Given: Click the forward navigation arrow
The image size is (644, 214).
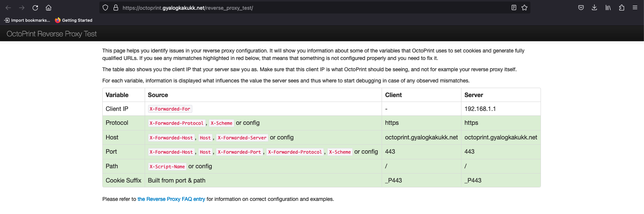Looking at the screenshot, I should 22,8.
